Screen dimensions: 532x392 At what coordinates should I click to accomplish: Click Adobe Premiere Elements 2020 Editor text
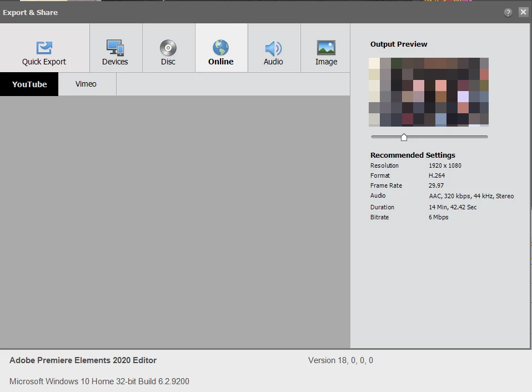click(83, 360)
